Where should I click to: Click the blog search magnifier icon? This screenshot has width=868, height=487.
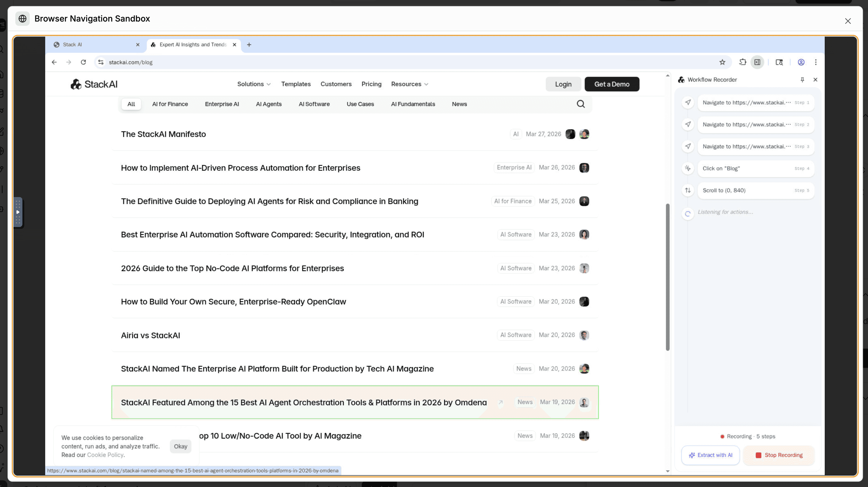[581, 104]
